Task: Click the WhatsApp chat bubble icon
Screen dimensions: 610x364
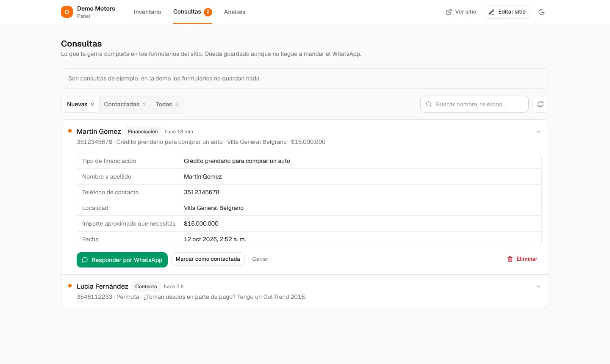Action: point(85,260)
